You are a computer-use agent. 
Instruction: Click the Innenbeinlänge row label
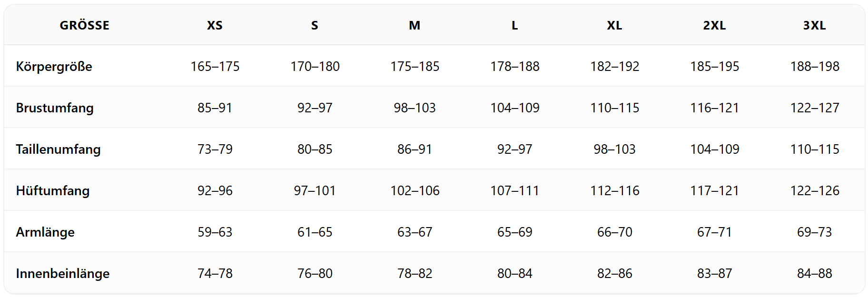pyautogui.click(x=63, y=274)
